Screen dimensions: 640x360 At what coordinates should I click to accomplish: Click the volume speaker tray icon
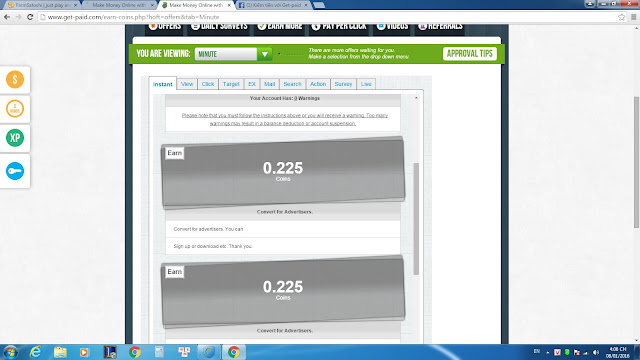[x=596, y=352]
